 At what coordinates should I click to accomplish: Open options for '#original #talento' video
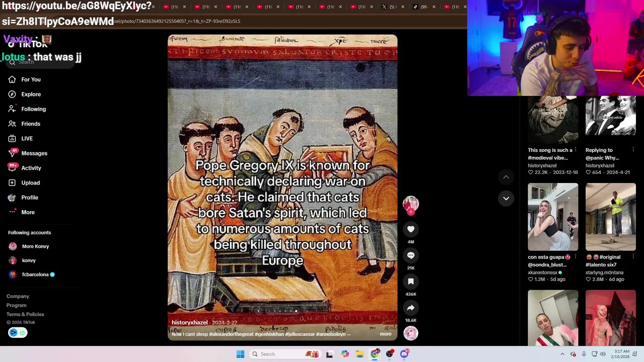coord(633,257)
